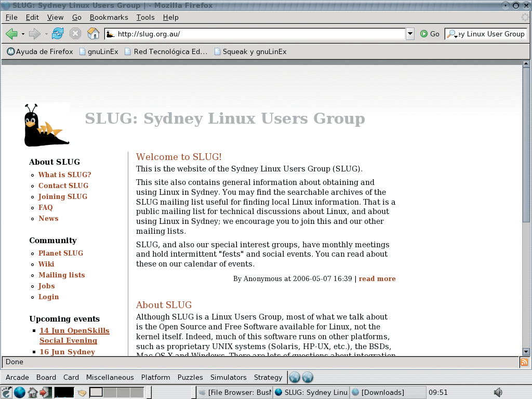Open the File menu
Image resolution: width=532 pixels, height=399 pixels.
[11, 17]
